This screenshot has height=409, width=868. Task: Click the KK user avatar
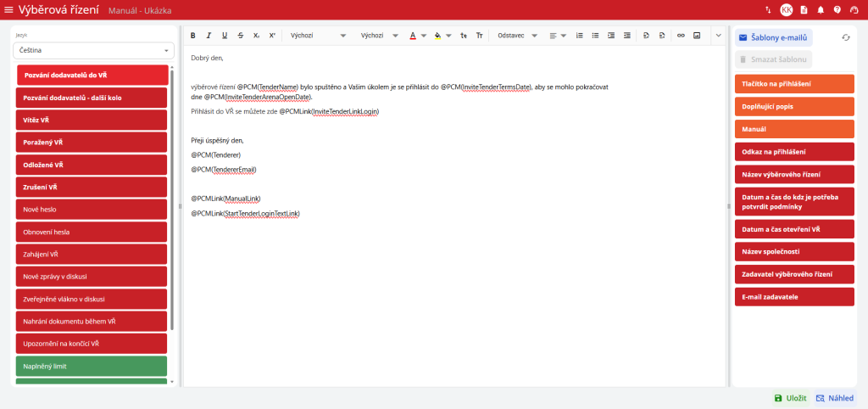pos(787,10)
